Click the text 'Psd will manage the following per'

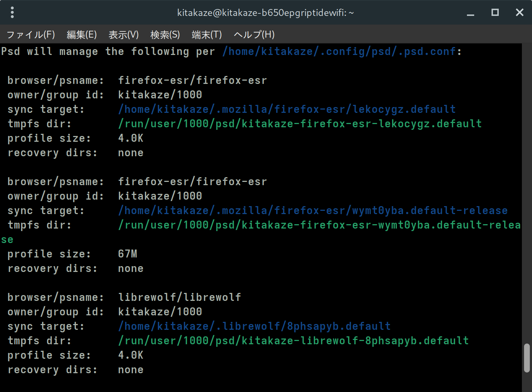click(108, 51)
